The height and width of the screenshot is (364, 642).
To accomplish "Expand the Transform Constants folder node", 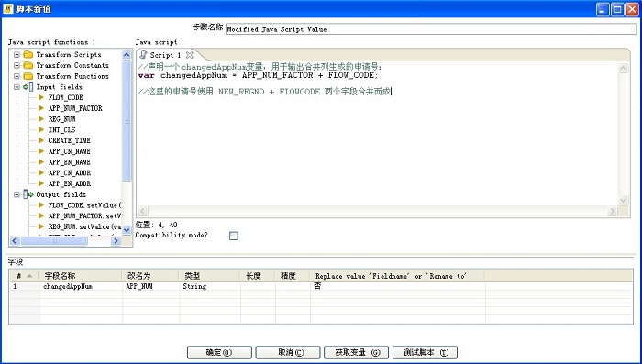I will click(17, 65).
